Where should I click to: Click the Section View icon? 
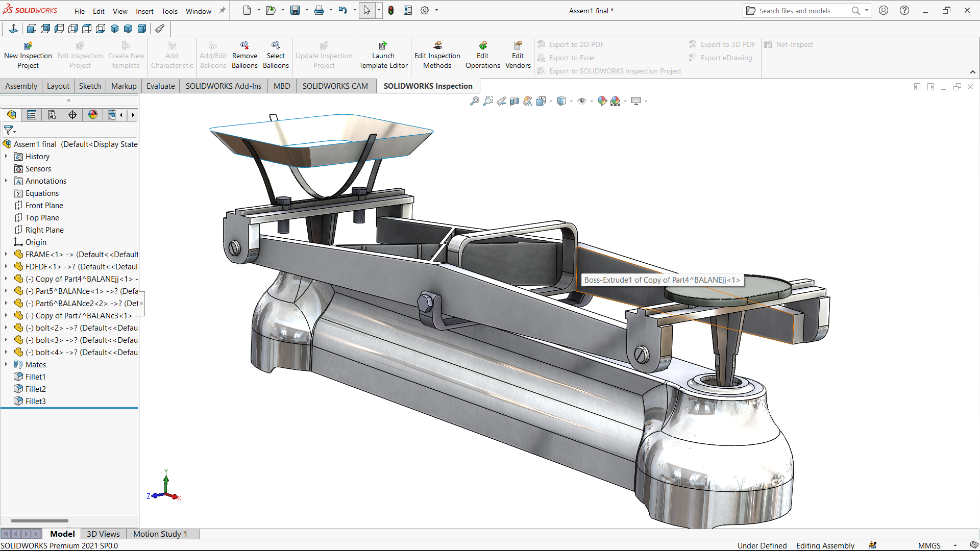point(514,101)
